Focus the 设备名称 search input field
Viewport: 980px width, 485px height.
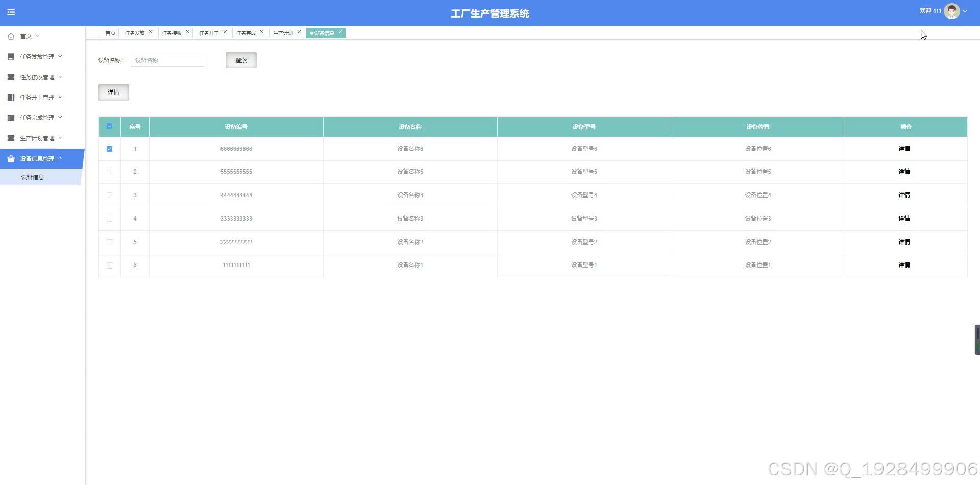(168, 60)
